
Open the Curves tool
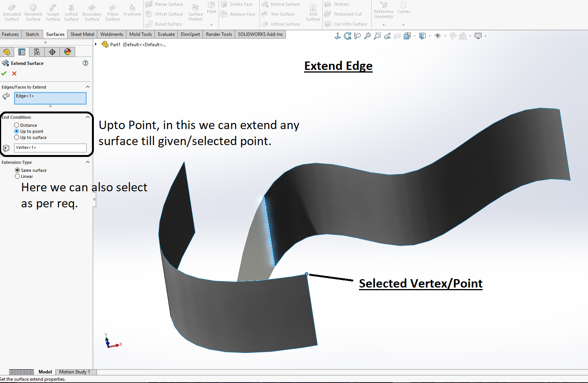[403, 8]
